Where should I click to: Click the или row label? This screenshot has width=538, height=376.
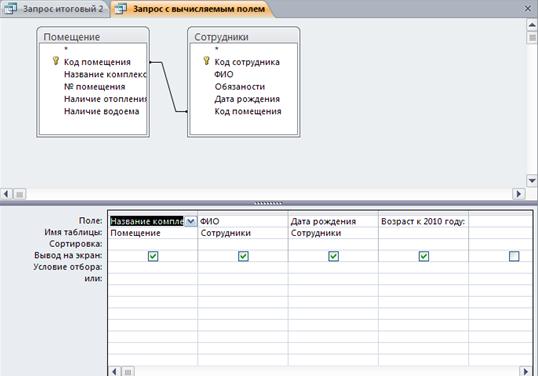(x=93, y=279)
